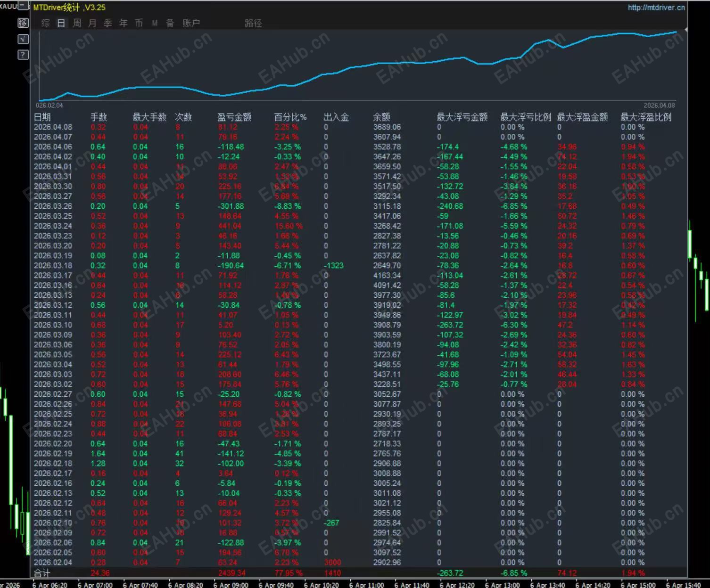This screenshot has width=710, height=588.
Task: Select the 季 quarterly tab
Action: 108,23
